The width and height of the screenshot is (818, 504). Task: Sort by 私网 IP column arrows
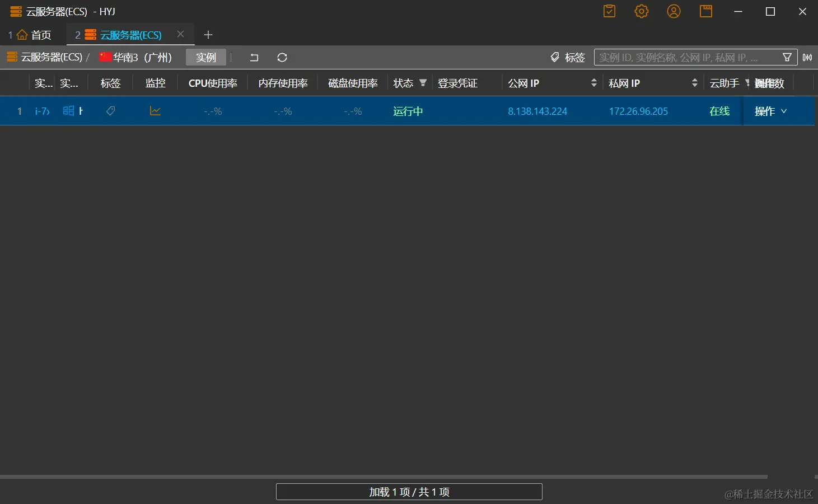pos(695,83)
